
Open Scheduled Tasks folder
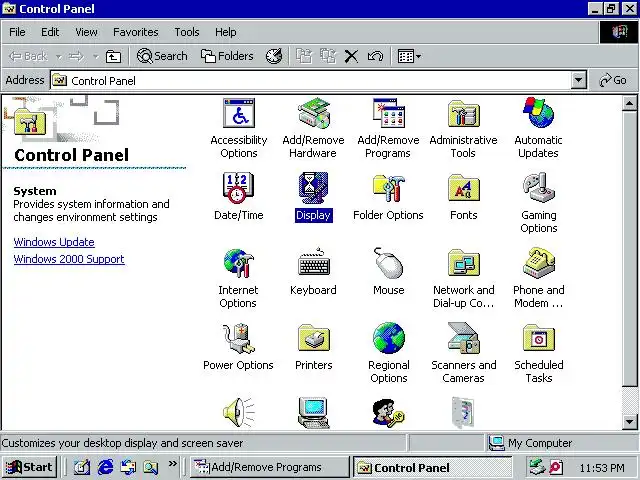pos(539,353)
